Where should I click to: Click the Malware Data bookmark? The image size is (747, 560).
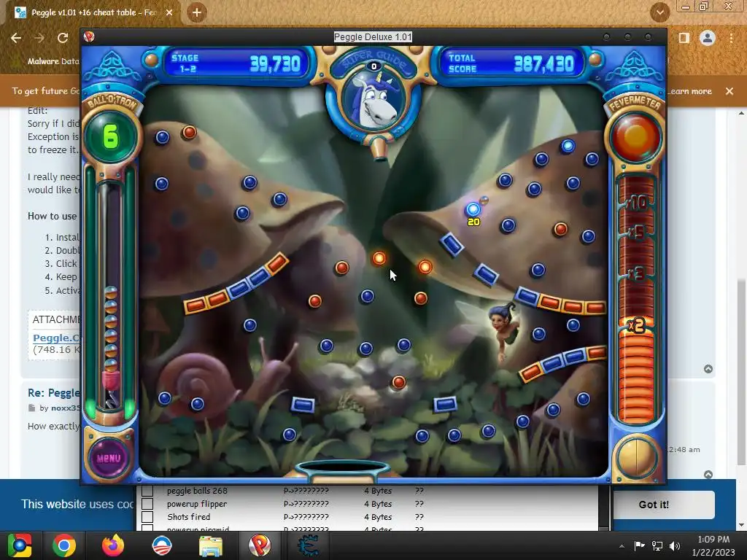point(53,61)
